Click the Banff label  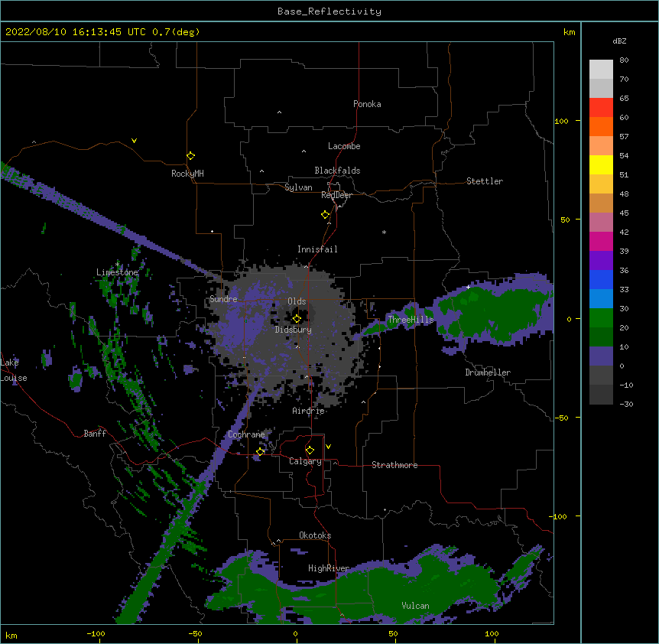pyautogui.click(x=95, y=434)
